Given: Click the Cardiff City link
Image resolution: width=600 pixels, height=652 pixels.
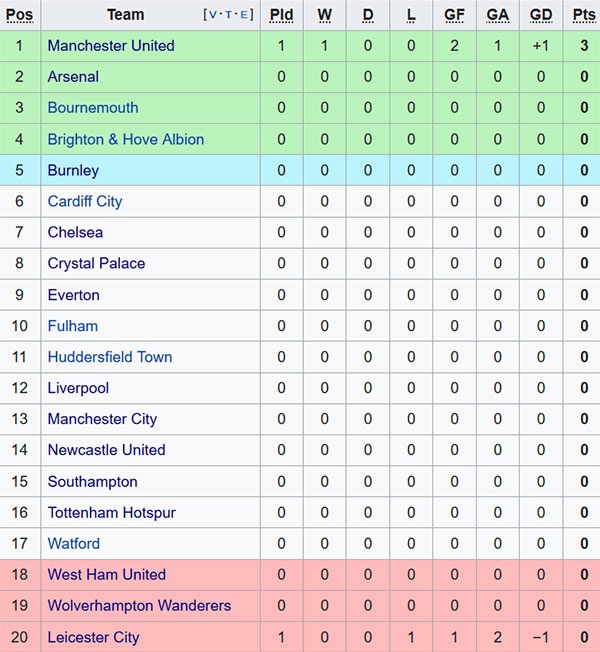Looking at the screenshot, I should (85, 201).
